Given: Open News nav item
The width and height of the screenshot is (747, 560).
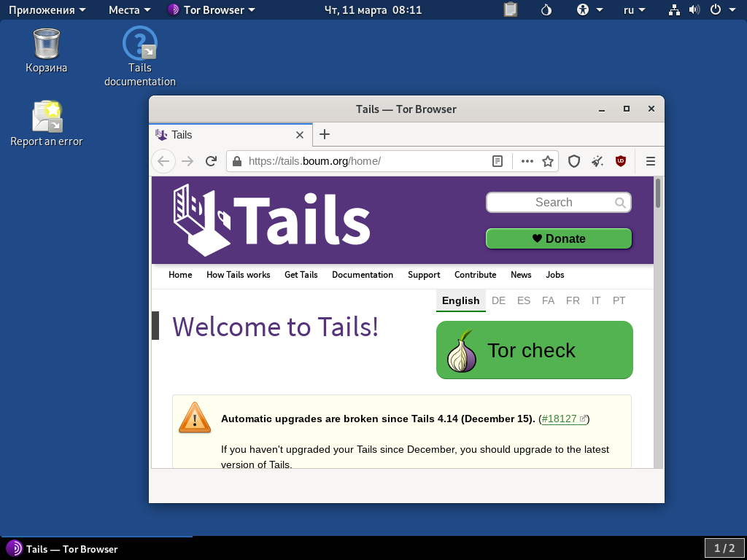Looking at the screenshot, I should pos(521,275).
